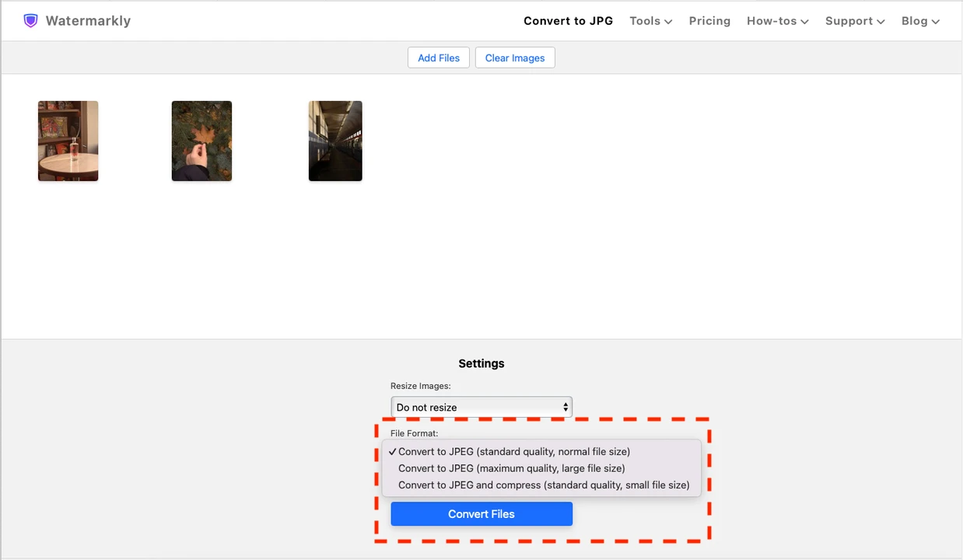The width and height of the screenshot is (963, 560).
Task: Select the café table photo thumbnail
Action: point(68,141)
